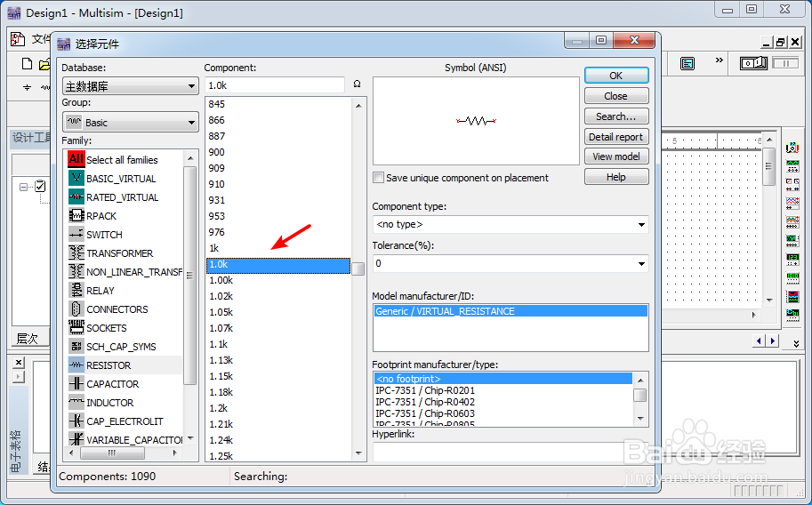Click the simulation pause button in toolbar
Viewport: 812px width, 505px height.
[x=785, y=63]
